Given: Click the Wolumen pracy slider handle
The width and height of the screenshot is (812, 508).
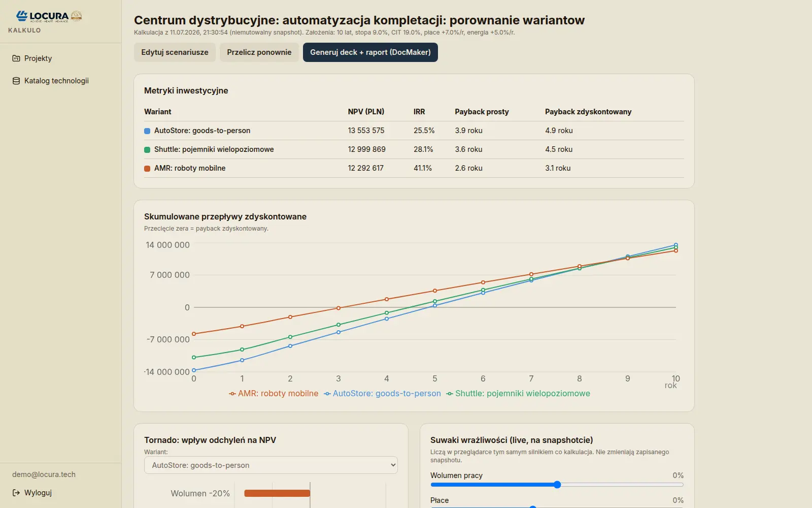Looking at the screenshot, I should point(557,485).
